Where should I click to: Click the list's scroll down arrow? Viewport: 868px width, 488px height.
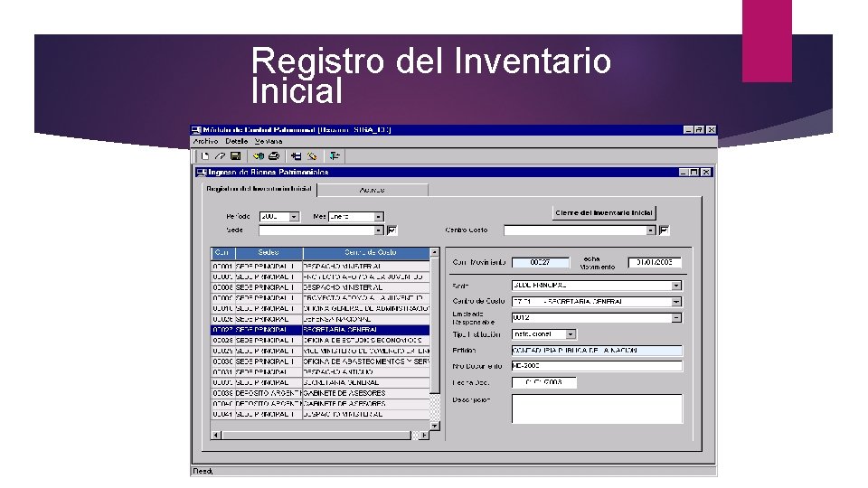click(x=435, y=426)
